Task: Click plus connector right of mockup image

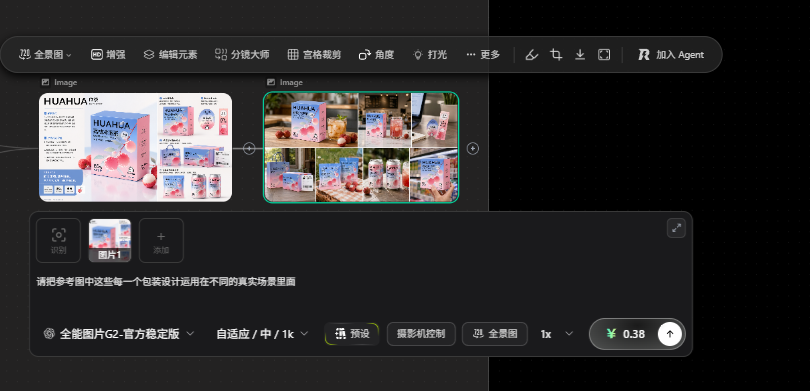Action: point(473,149)
